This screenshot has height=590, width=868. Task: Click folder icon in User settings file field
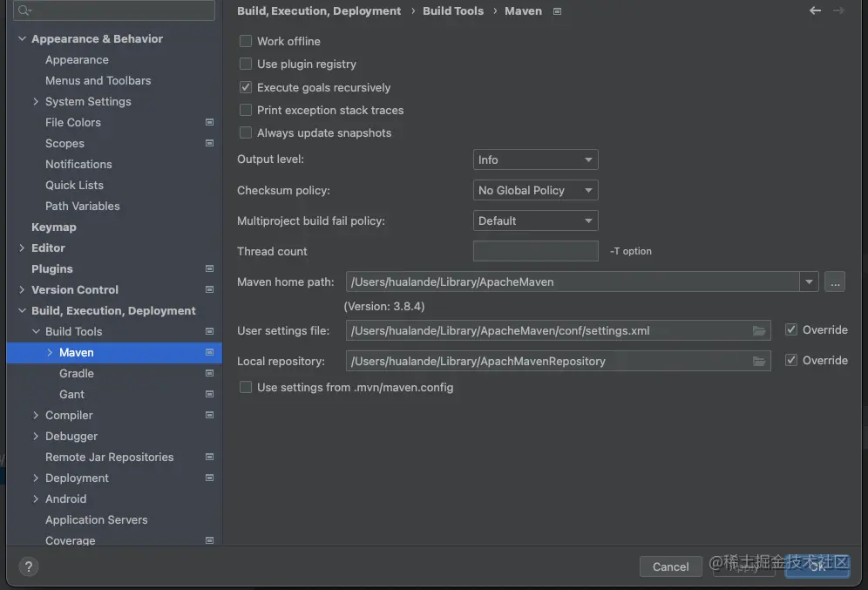759,331
